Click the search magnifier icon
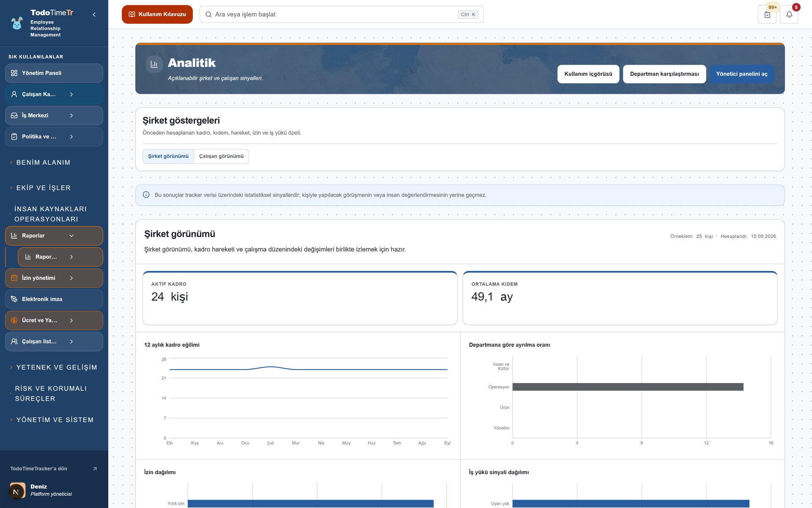Viewport: 812px width, 508px height. pyautogui.click(x=208, y=14)
